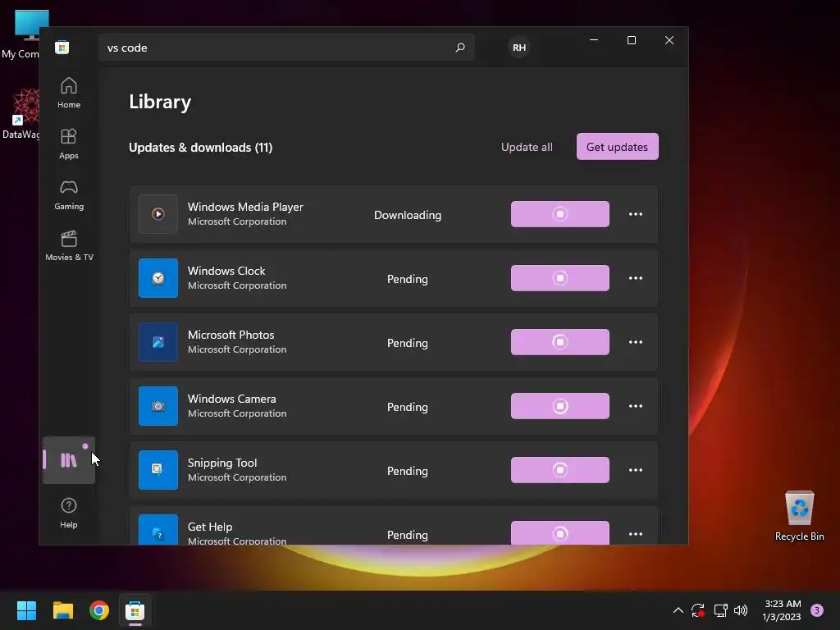Click the Windows Clock app icon
Screen dimensions: 840x630
[158, 278]
